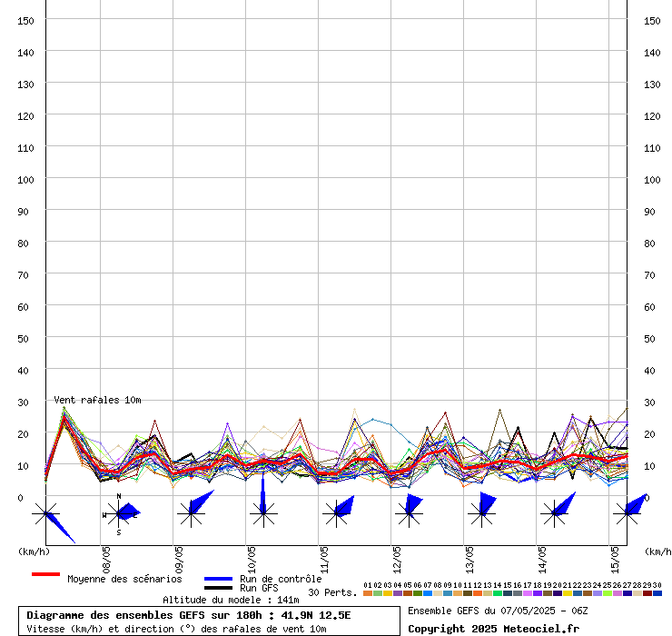The image size is (672, 636).
Task: Click the beige perturbation 08 swatch
Action: tap(438, 593)
